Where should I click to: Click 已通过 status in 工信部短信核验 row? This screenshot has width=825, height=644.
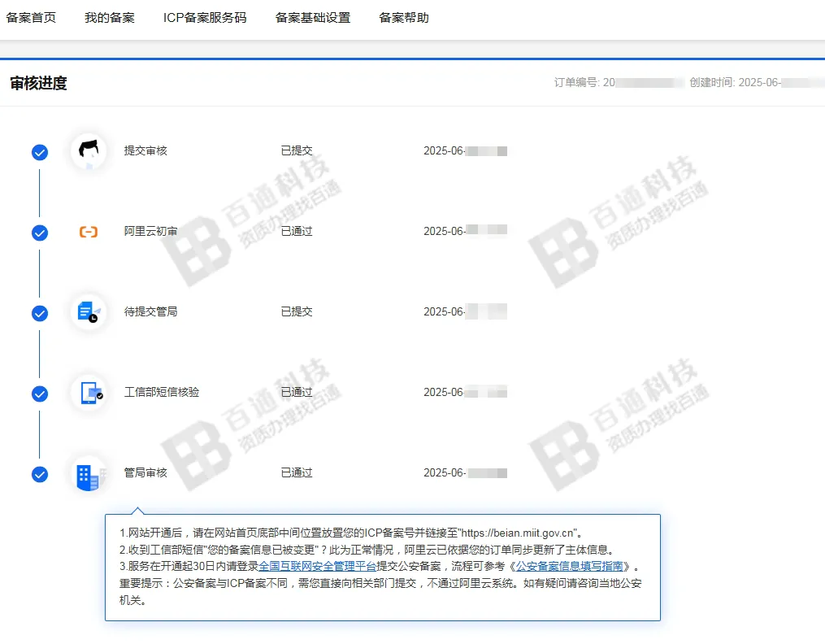(297, 392)
